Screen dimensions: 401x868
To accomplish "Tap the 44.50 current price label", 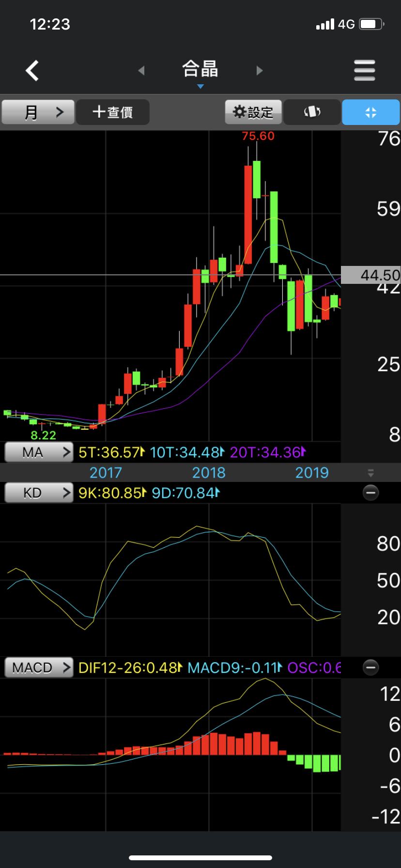I will tap(371, 275).
